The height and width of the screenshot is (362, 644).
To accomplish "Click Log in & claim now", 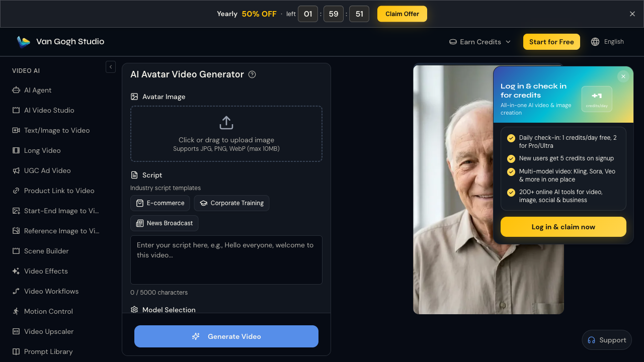I will [x=563, y=227].
